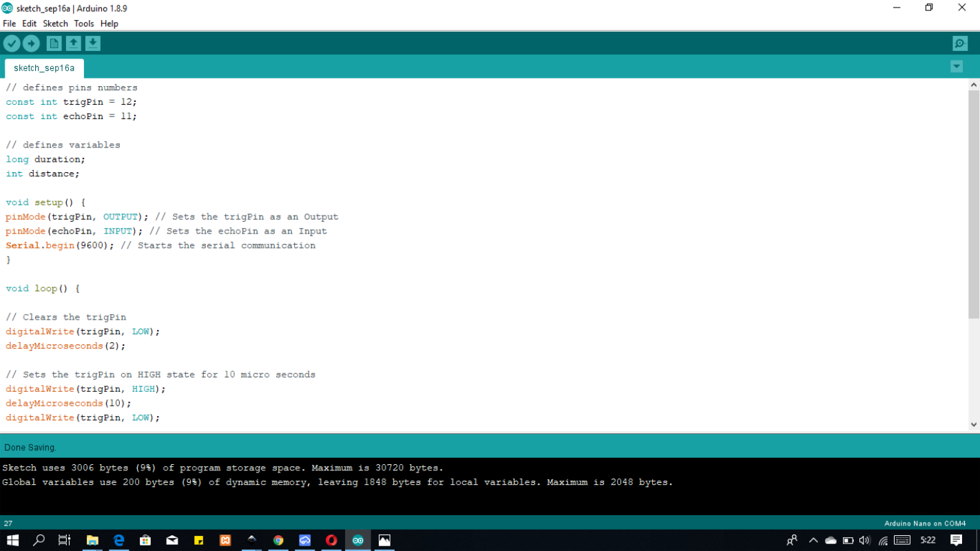Open Sticky Notes from taskbar
980x551 pixels.
[x=198, y=541]
